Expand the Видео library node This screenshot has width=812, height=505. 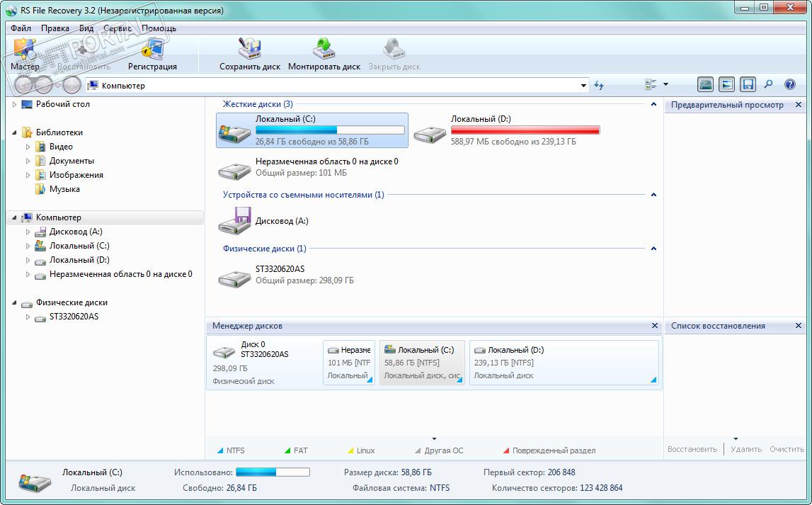pyautogui.click(x=28, y=147)
